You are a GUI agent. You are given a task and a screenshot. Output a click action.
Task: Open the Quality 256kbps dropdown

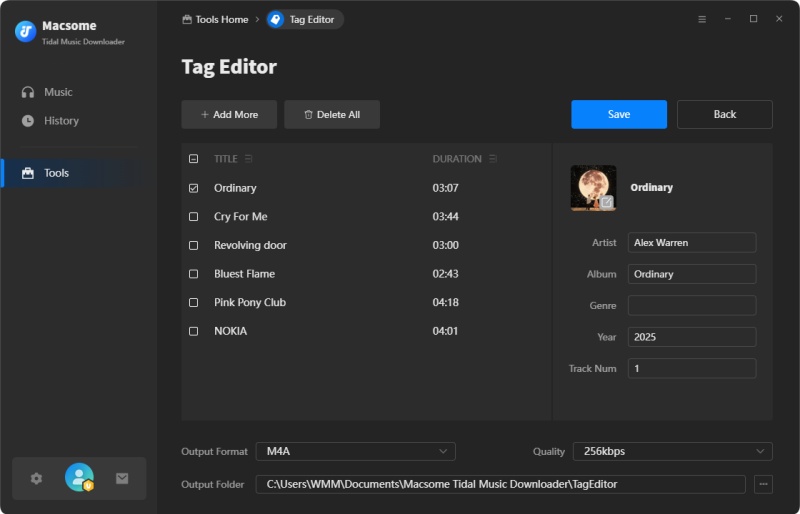point(672,451)
